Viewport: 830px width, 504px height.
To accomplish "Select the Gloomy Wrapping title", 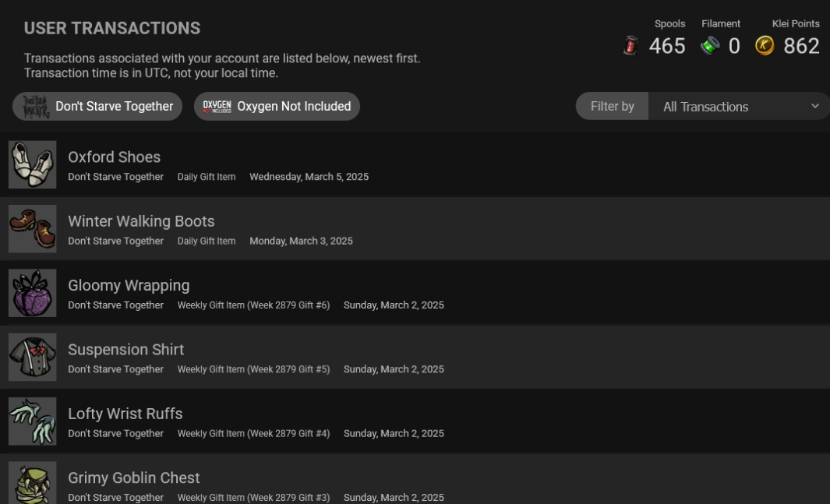I will pos(129,286).
